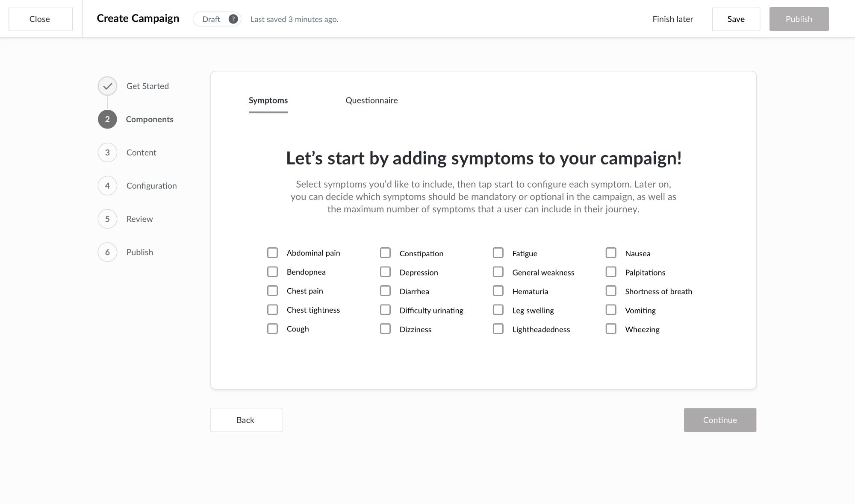Navigate to step 6 Publish
This screenshot has height=504, width=855.
click(x=107, y=252)
